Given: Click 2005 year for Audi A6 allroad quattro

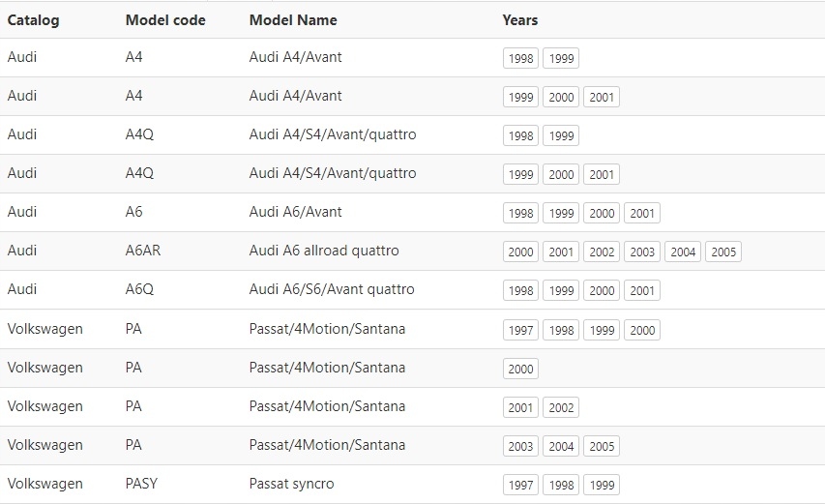Looking at the screenshot, I should pyautogui.click(x=723, y=252).
